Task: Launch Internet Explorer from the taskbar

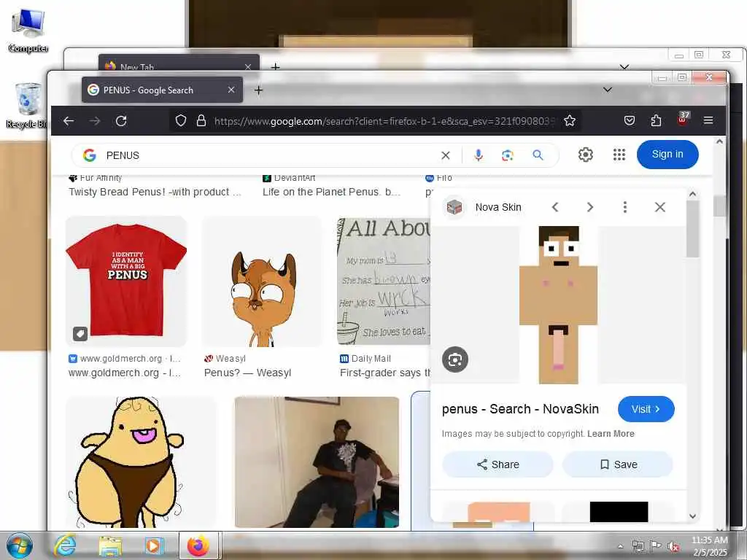Action: pyautogui.click(x=64, y=545)
